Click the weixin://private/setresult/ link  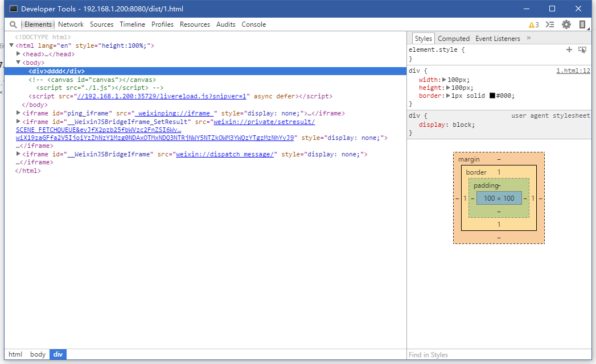point(264,122)
